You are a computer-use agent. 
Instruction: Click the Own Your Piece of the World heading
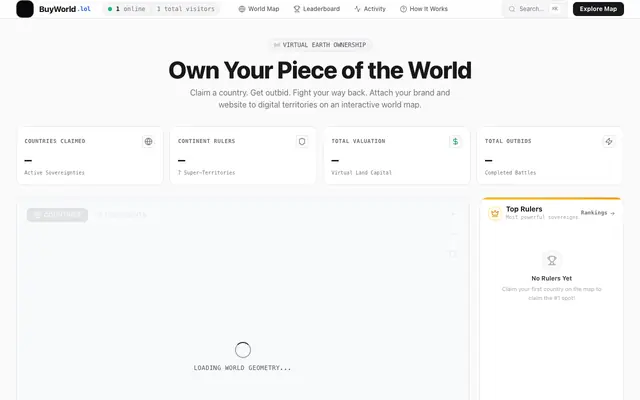pos(320,70)
